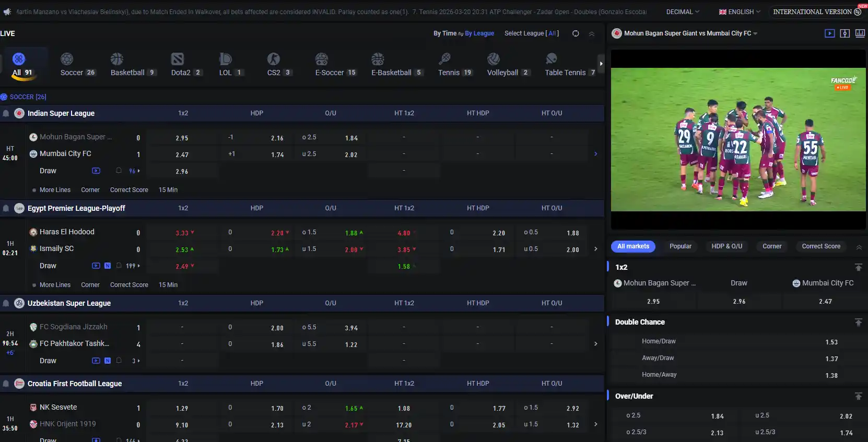Watch live stream for FC Sogdiana match
The width and height of the screenshot is (868, 442).
(x=96, y=361)
